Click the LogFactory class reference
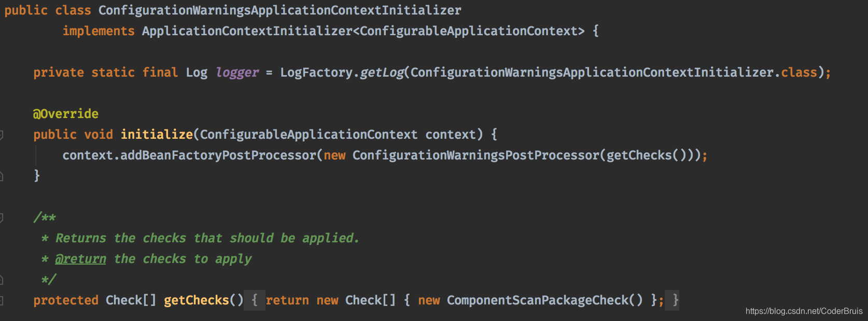 [316, 72]
